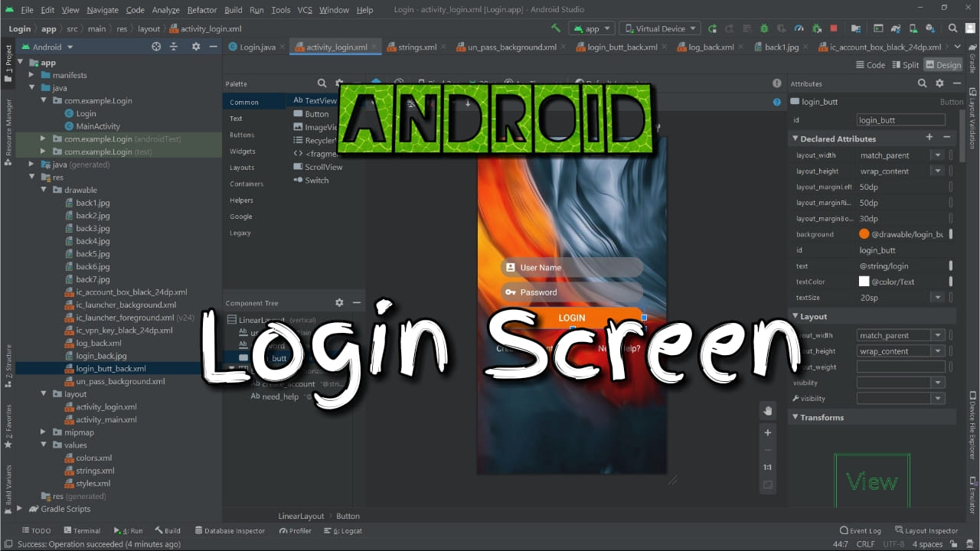Image resolution: width=980 pixels, height=551 pixels.
Task: Minimize the Component Tree panel
Action: tap(357, 303)
